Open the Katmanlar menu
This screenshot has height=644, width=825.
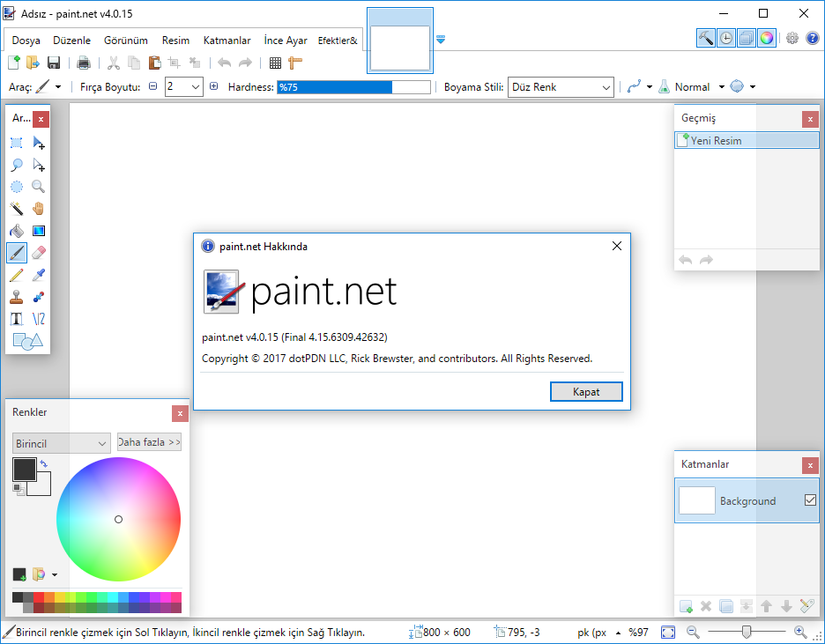[227, 41]
